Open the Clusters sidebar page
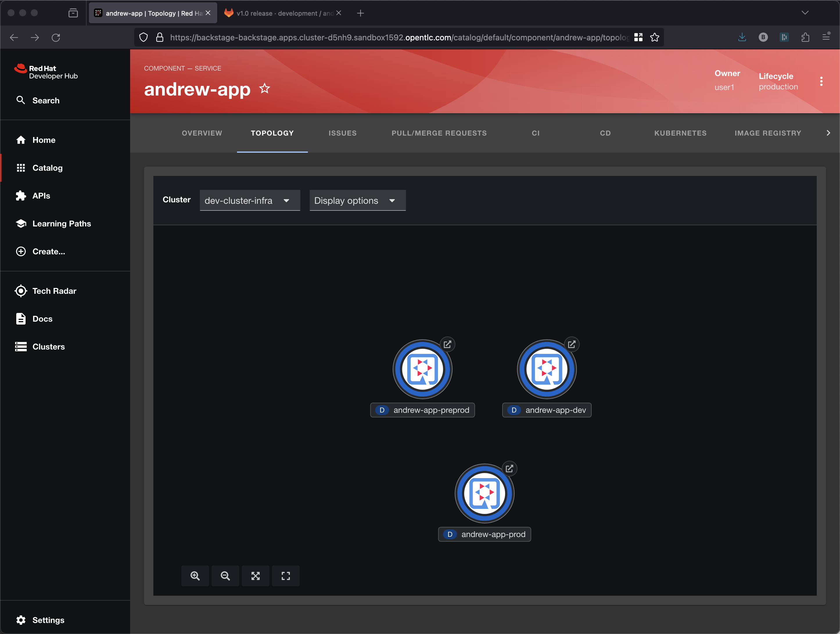The image size is (840, 634). [48, 347]
